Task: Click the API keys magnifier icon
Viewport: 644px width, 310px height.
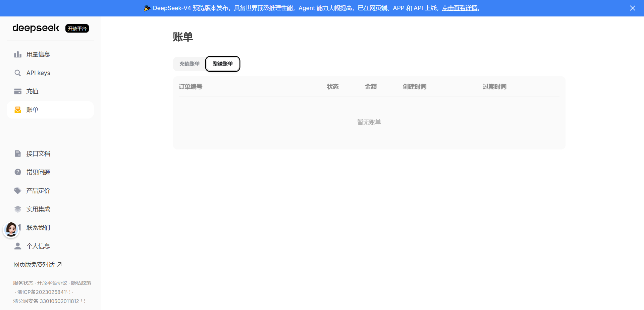Action: pyautogui.click(x=18, y=73)
